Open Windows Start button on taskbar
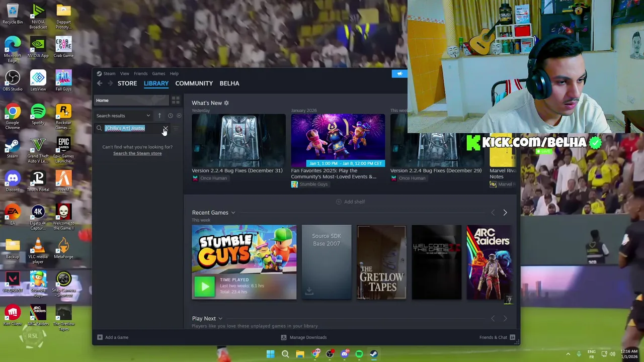Screen dimensions: 644x362 tap(270, 354)
